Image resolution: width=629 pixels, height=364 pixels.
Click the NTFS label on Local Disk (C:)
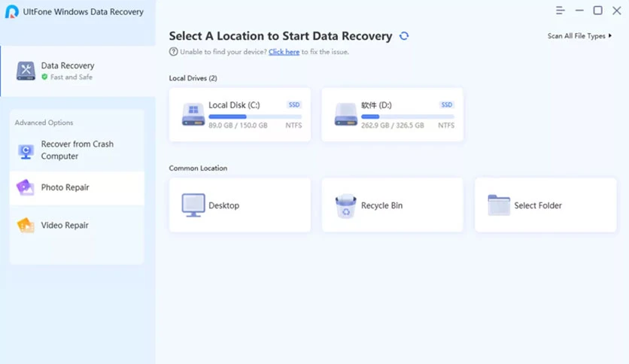293,126
